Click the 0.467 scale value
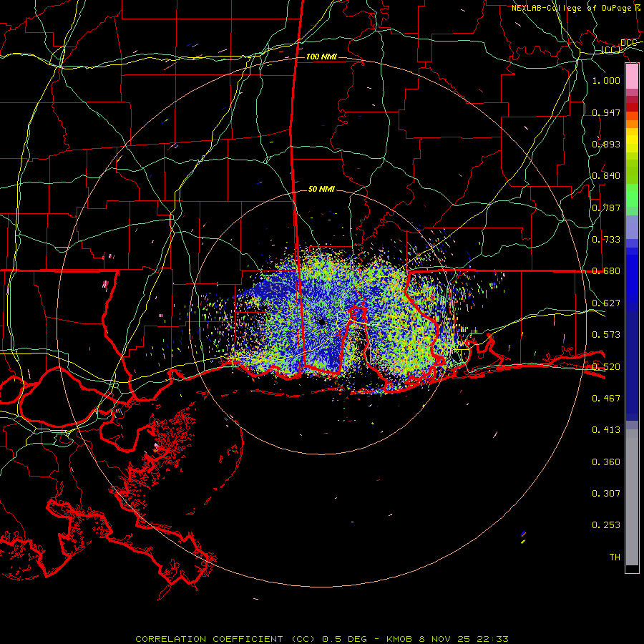644x644 pixels. point(606,399)
